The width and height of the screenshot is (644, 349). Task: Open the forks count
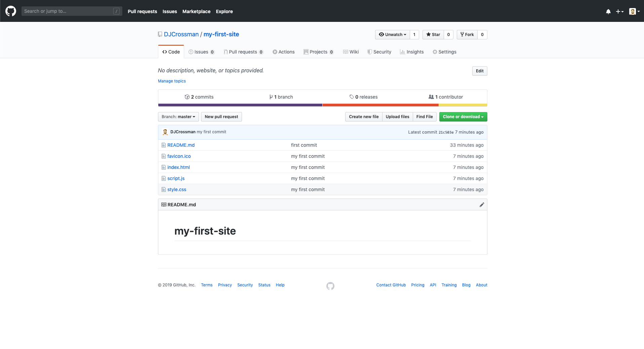coord(482,35)
